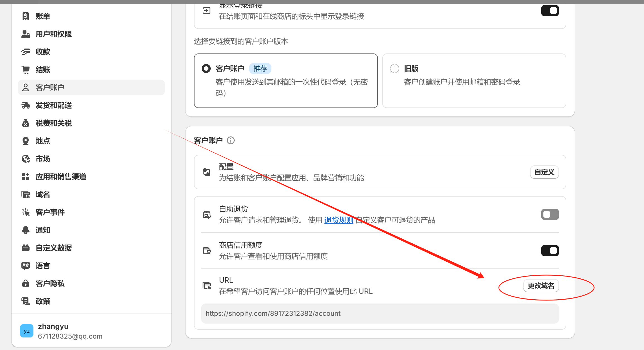
Task: Open the 退货规则 return rules link
Action: pyautogui.click(x=339, y=220)
